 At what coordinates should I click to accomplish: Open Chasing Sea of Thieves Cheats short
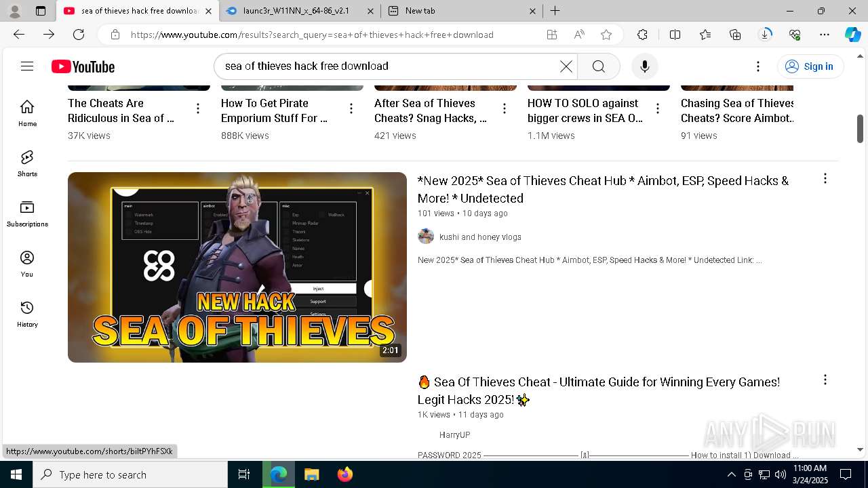point(737,110)
